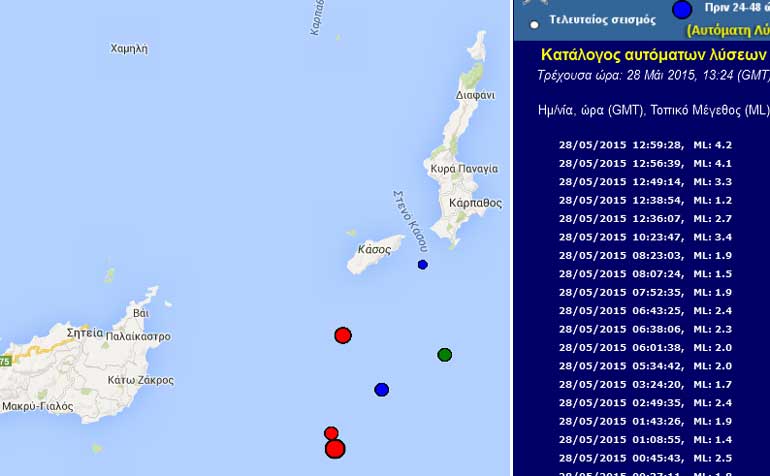The image size is (770, 476).
Task: Click the small red marker above the largest one
Action: pyautogui.click(x=331, y=433)
